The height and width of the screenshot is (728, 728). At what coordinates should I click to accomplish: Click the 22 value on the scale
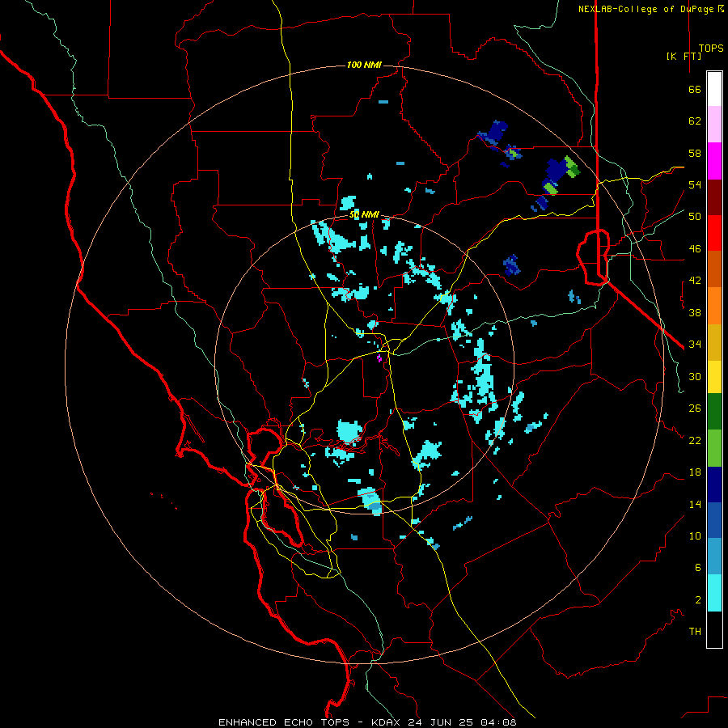695,441
